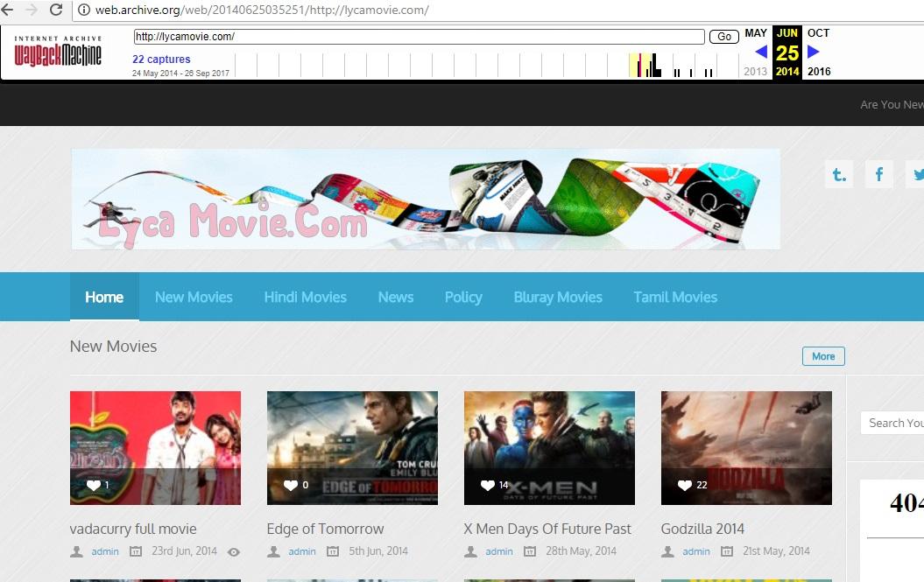
Task: Click the browser forward arrow
Action: tap(32, 10)
